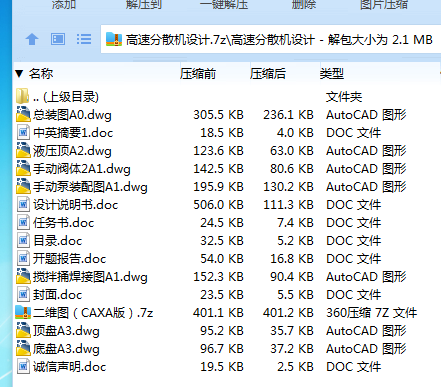Select file name 二维图（CAXA版）.7z
The image size is (441, 387).
coord(93,313)
